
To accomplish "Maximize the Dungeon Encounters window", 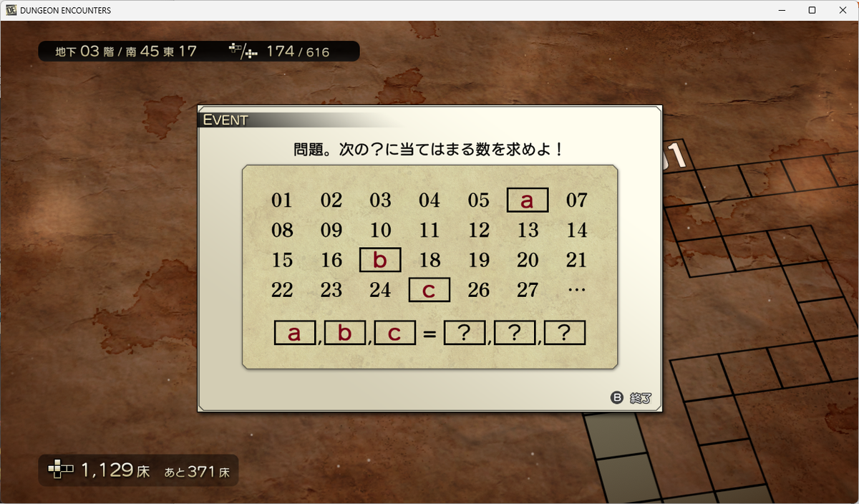I will (812, 10).
